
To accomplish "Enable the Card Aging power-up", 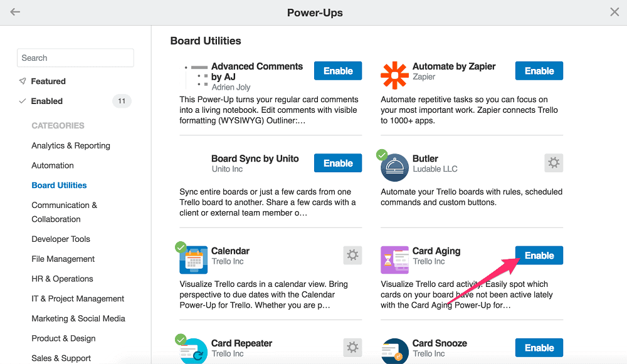I will (539, 256).
